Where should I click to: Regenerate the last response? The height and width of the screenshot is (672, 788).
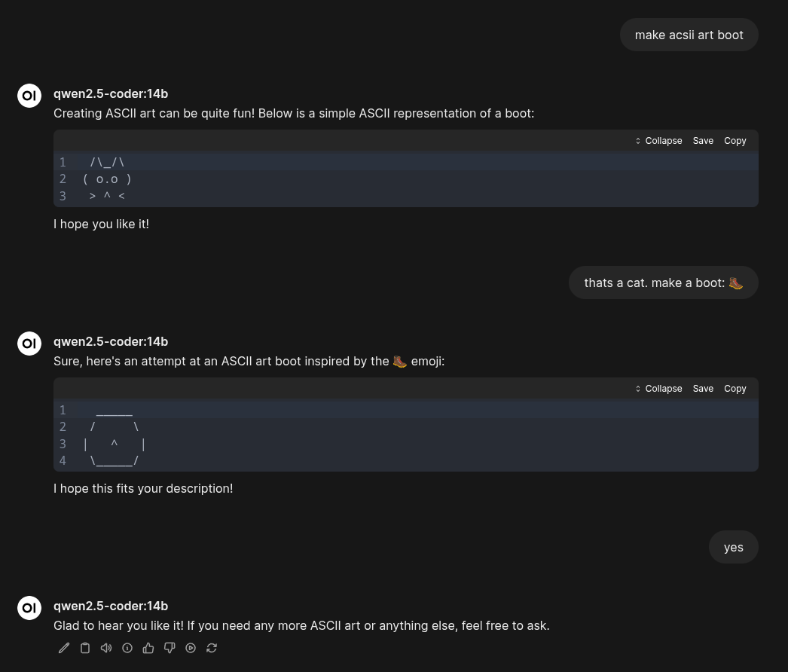[212, 648]
